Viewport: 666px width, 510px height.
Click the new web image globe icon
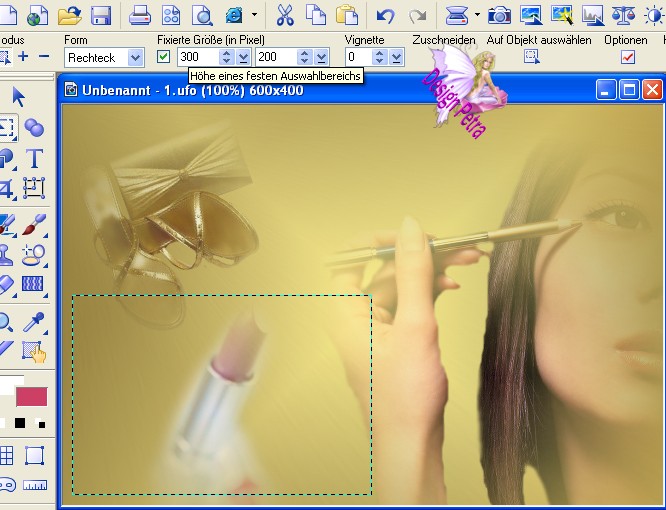(38, 15)
